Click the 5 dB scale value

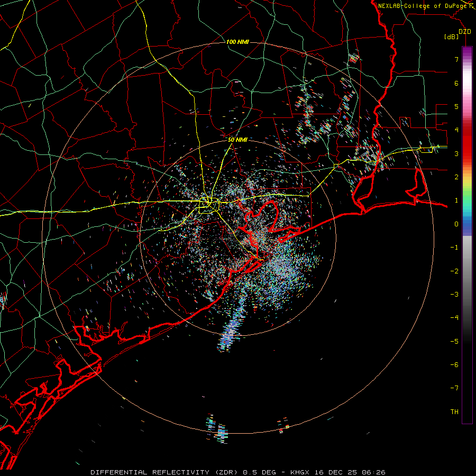tap(456, 106)
